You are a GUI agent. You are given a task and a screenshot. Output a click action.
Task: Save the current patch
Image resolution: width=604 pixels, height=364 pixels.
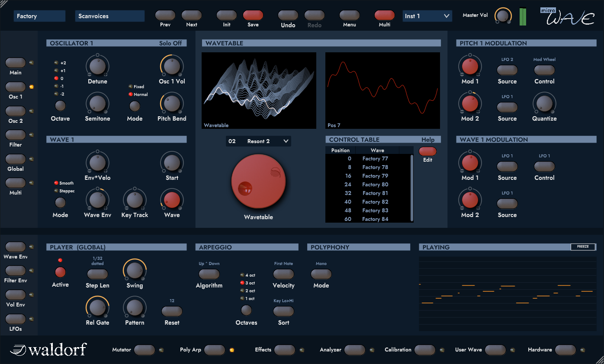(253, 16)
